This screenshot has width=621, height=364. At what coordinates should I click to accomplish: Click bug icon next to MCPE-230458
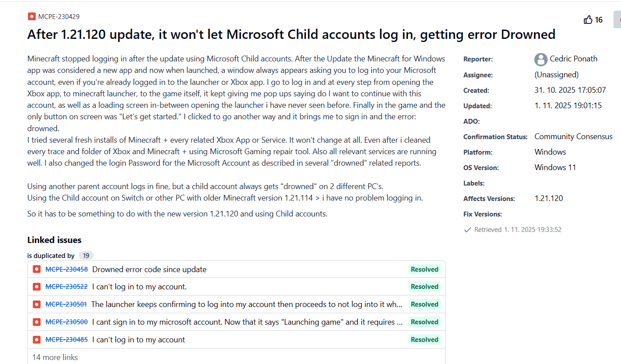(x=37, y=269)
